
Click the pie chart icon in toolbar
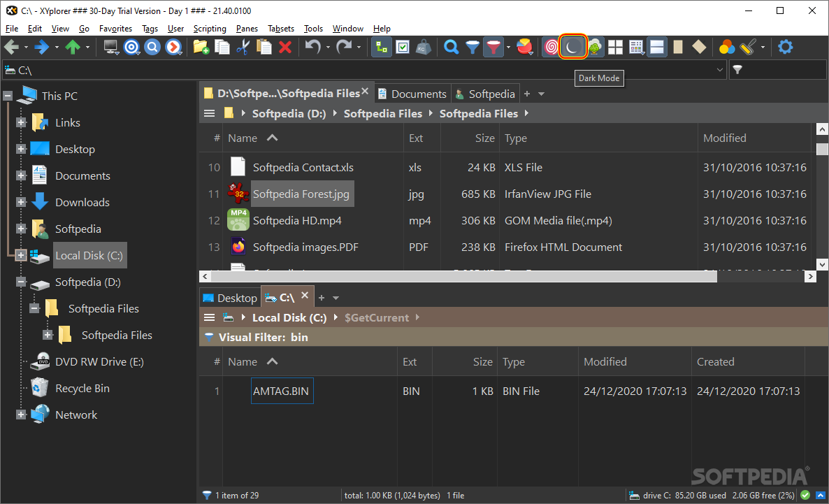click(x=524, y=47)
